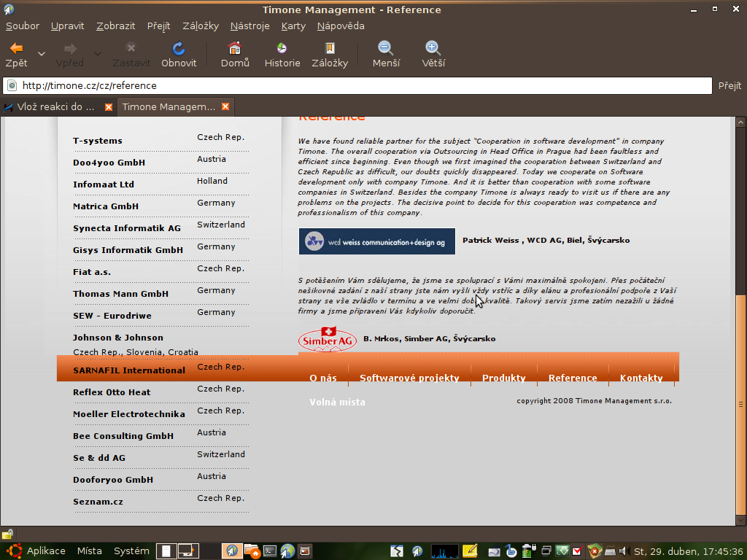Open the Historie toolbar button
747x560 pixels.
click(x=282, y=54)
